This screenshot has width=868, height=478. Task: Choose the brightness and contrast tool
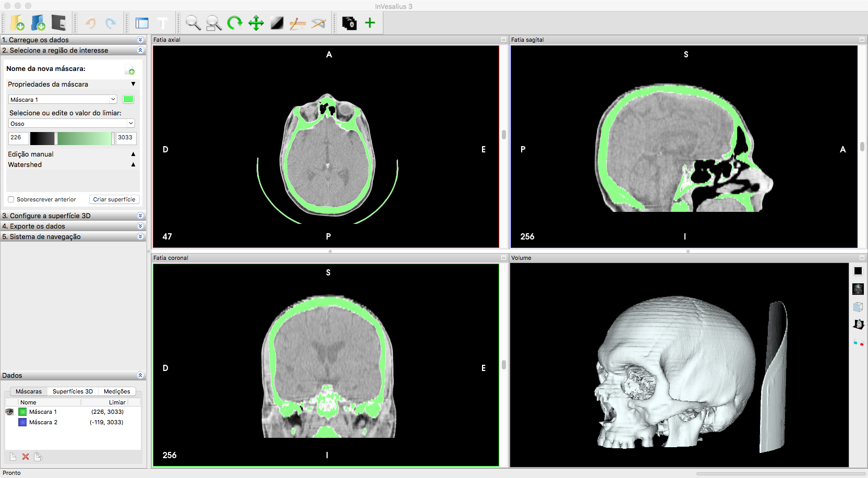tap(276, 23)
